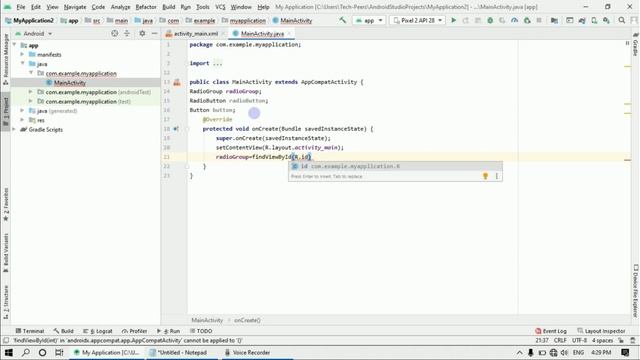640x360 pixels.
Task: Click the MainActivity breadcrumb in navigation bar
Action: pos(292,20)
